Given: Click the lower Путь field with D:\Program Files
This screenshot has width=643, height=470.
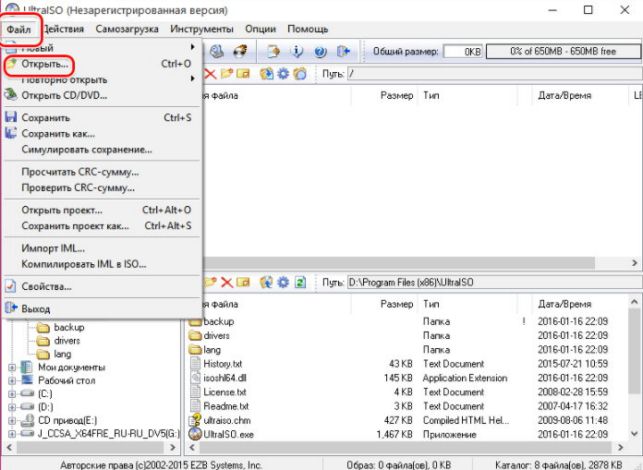Looking at the screenshot, I should [495, 282].
